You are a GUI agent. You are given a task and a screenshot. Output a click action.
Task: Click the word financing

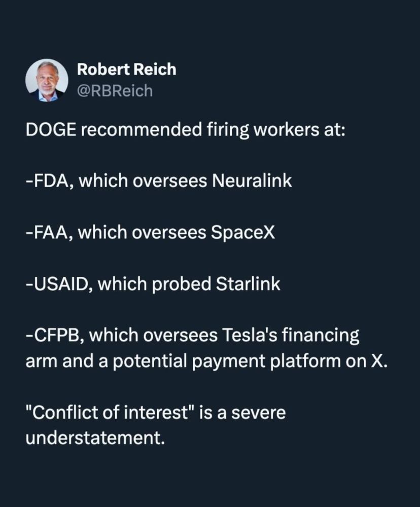point(321,336)
